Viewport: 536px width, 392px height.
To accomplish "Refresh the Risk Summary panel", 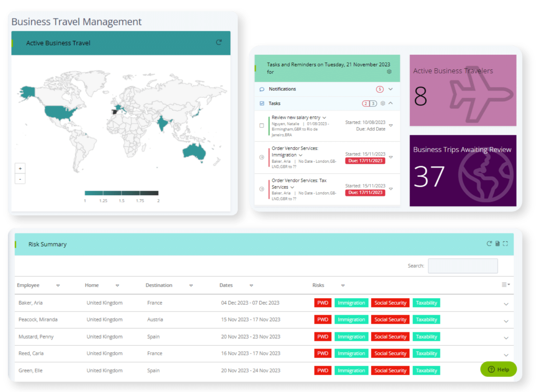I will coord(489,244).
